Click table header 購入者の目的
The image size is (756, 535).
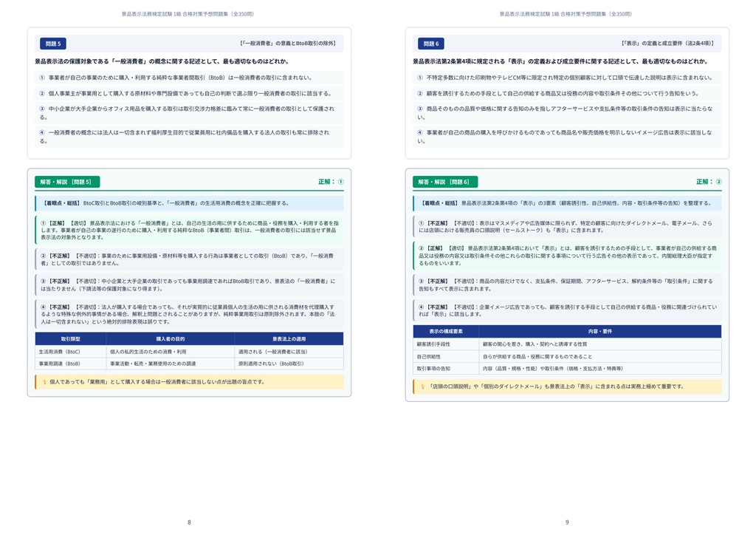click(171, 339)
